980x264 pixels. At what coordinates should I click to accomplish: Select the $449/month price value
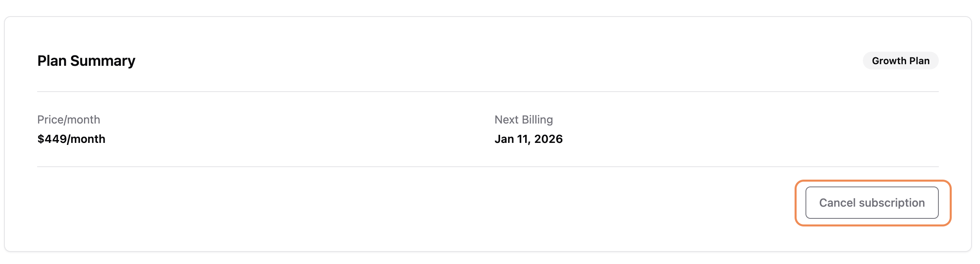(71, 139)
